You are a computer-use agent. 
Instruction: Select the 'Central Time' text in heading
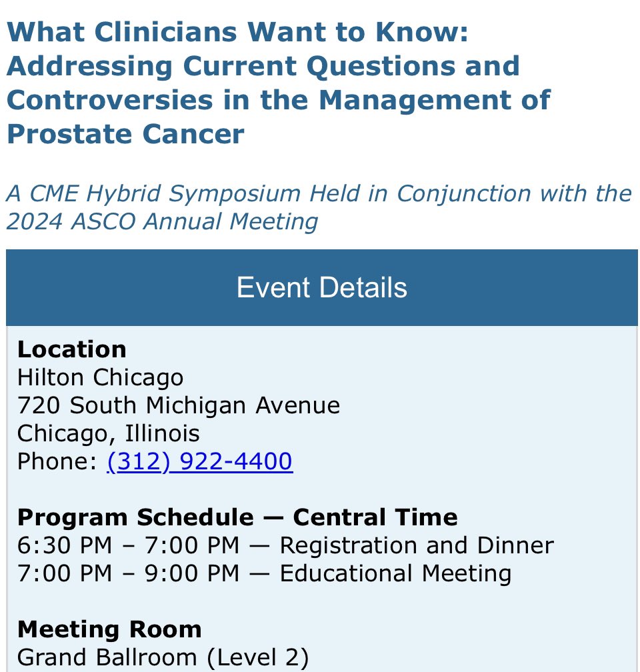(375, 517)
